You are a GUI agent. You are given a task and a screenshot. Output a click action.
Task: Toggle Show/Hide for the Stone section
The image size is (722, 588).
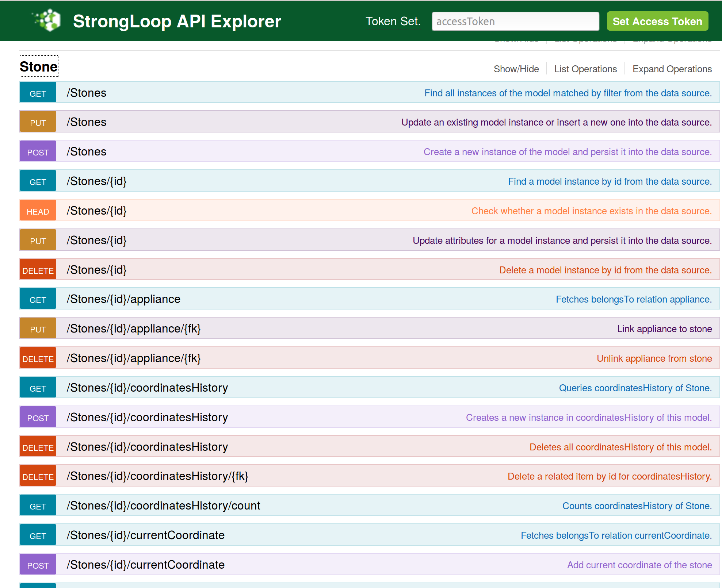(x=516, y=69)
